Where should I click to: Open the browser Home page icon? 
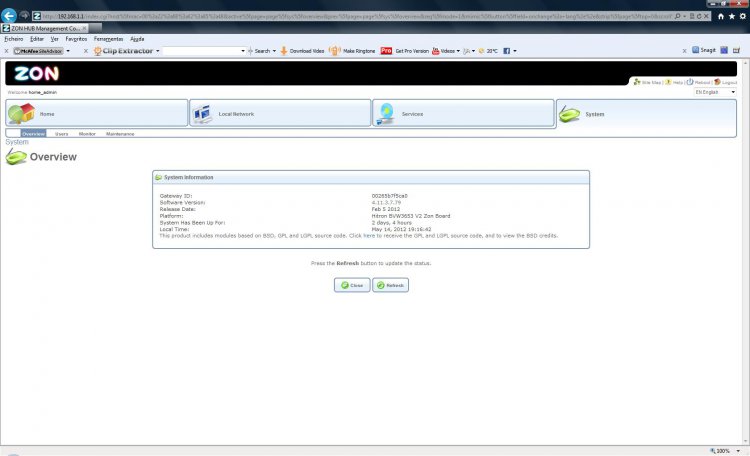(721, 16)
